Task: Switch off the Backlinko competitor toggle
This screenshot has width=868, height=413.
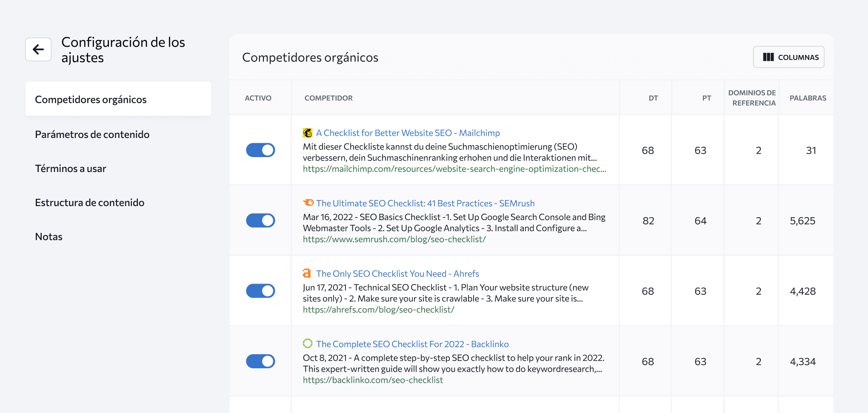Action: [x=260, y=361]
